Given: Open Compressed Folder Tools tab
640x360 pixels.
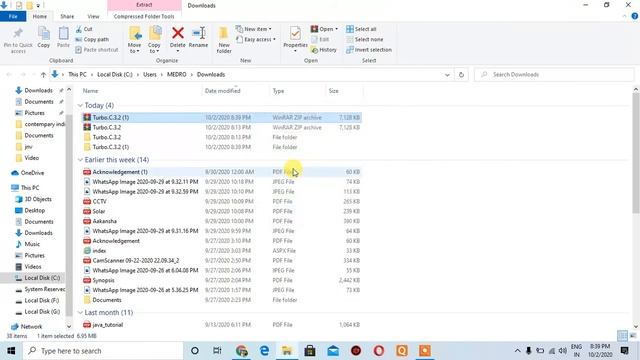Looking at the screenshot, I should (144, 16).
